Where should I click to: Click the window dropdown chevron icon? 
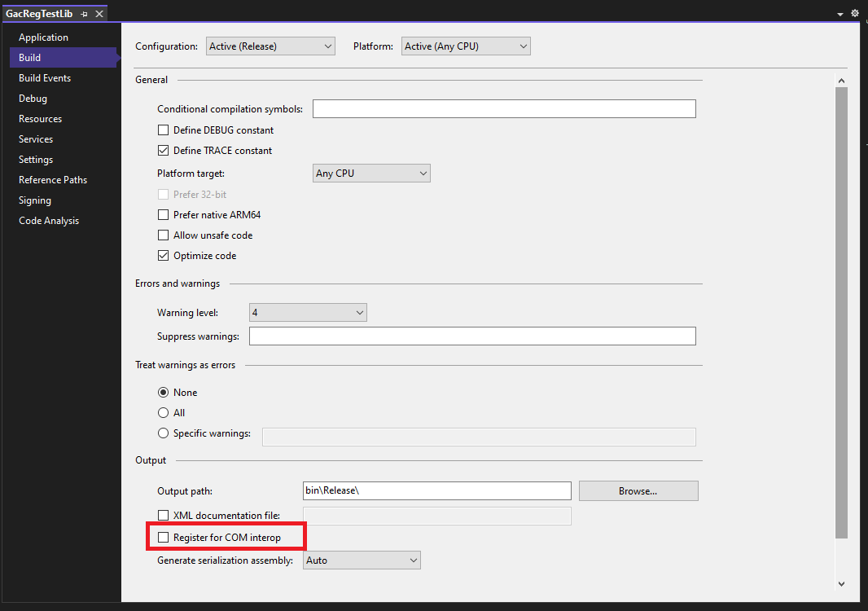click(840, 14)
